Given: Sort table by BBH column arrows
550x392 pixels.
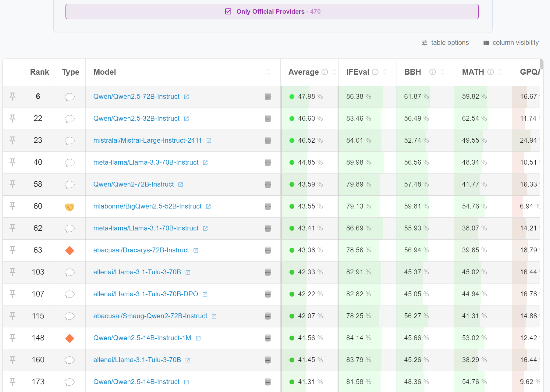Looking at the screenshot, I should click(x=442, y=72).
